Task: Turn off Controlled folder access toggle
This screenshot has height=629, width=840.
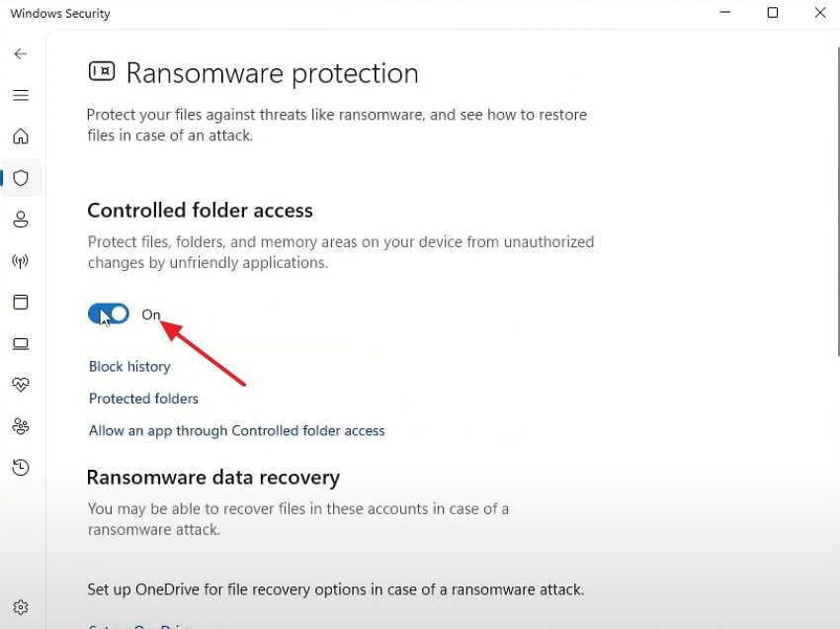Action: click(109, 314)
